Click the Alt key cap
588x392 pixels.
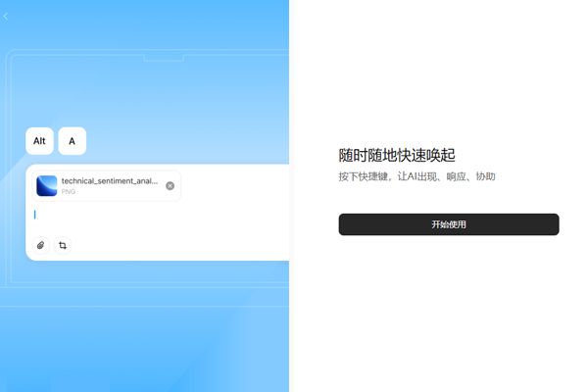39,141
